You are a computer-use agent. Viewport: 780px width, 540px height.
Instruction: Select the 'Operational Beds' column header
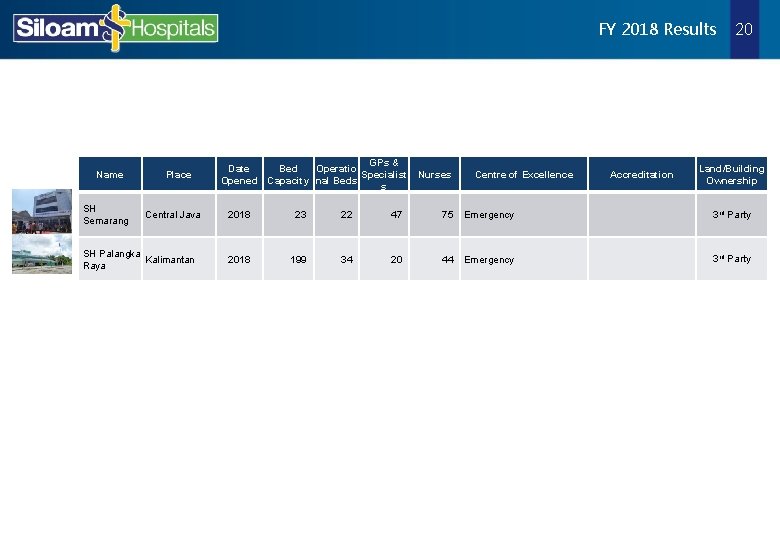[x=336, y=174]
